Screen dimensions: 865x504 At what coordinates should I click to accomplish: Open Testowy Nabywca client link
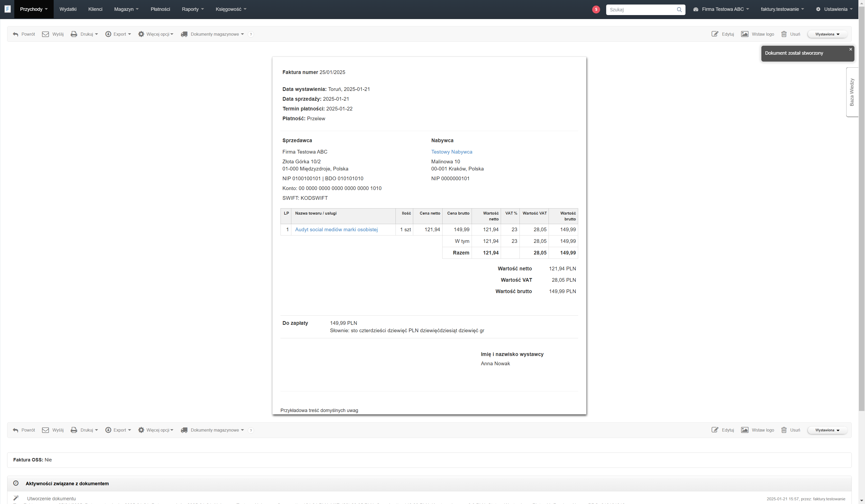pyautogui.click(x=451, y=152)
